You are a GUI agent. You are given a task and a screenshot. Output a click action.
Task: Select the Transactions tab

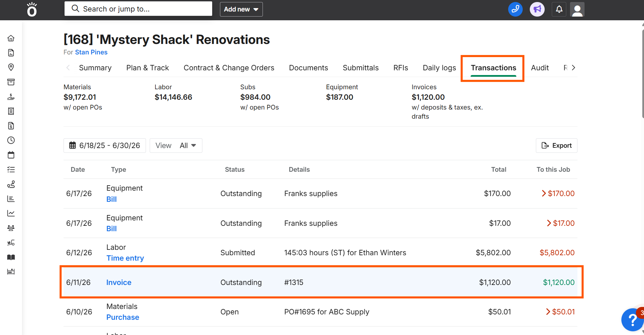coord(494,68)
